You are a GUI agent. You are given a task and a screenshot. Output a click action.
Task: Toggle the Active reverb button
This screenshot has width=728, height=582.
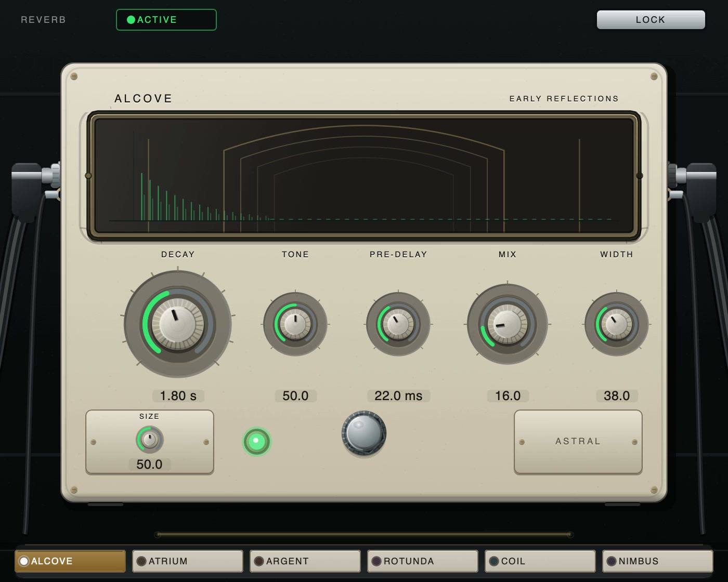pyautogui.click(x=166, y=20)
